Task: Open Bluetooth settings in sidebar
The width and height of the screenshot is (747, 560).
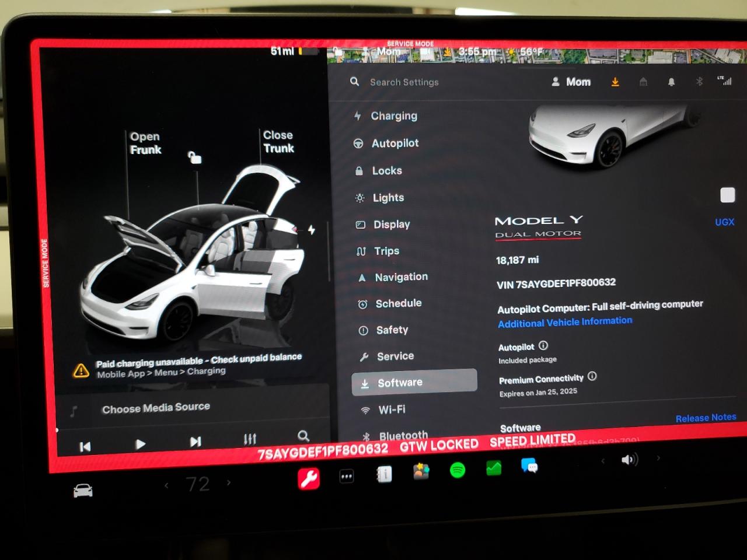Action: click(x=403, y=435)
